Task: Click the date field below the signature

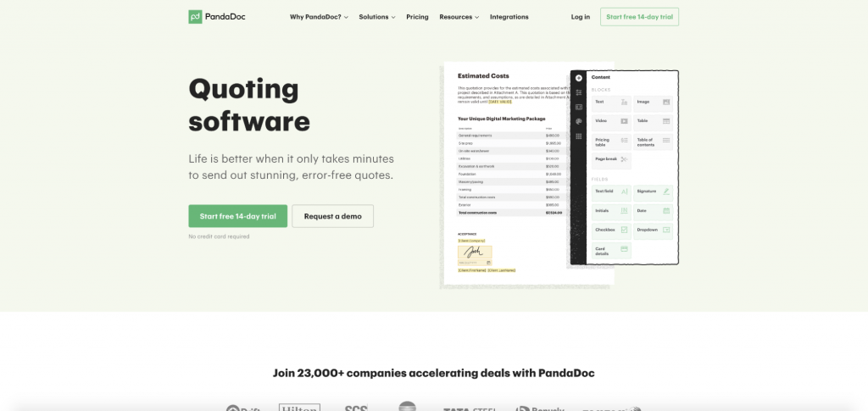Action: point(475,263)
